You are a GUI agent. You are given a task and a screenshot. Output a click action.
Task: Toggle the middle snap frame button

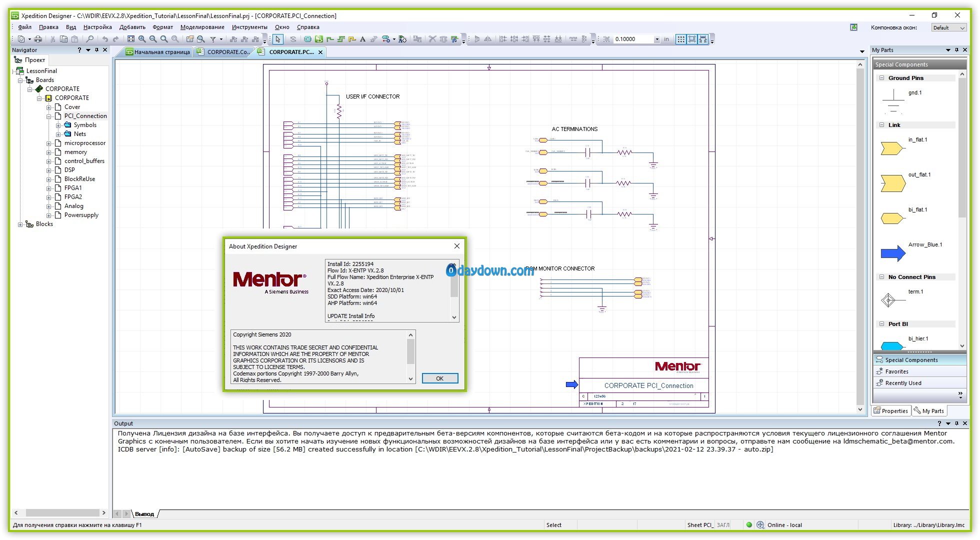pos(692,39)
